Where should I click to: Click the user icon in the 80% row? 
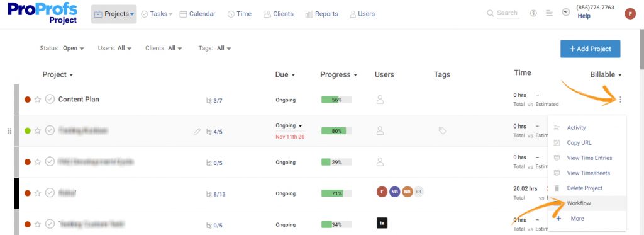tap(380, 131)
